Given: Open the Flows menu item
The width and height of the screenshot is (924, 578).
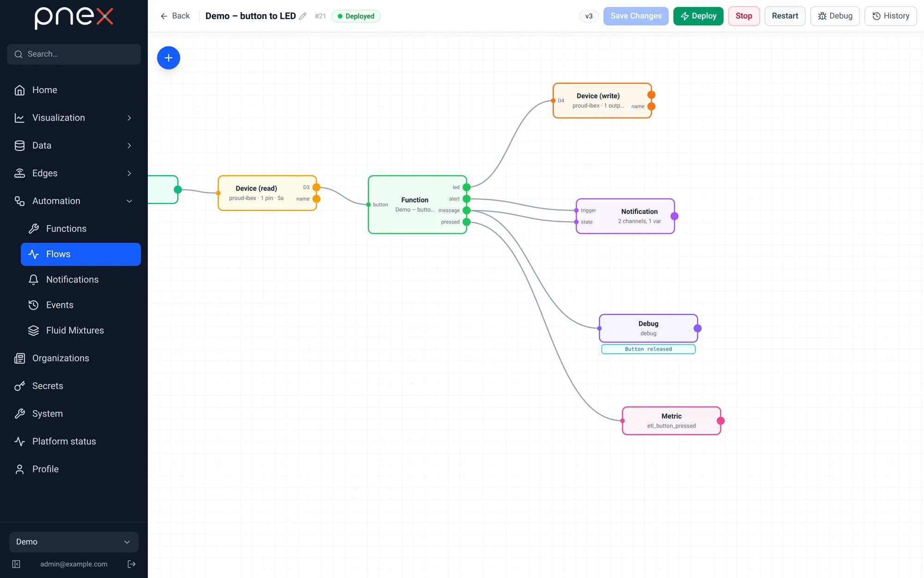Looking at the screenshot, I should (81, 254).
